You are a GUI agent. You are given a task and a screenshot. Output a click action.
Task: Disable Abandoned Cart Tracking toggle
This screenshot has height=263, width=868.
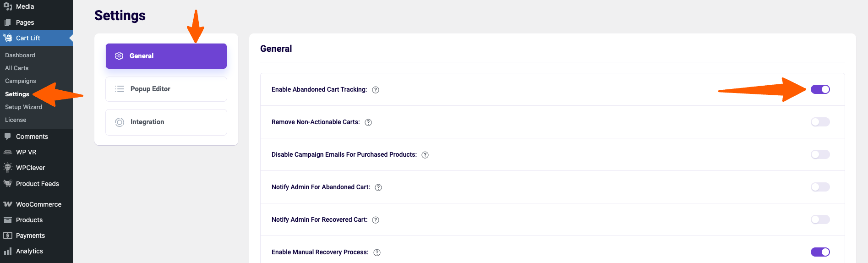click(820, 89)
